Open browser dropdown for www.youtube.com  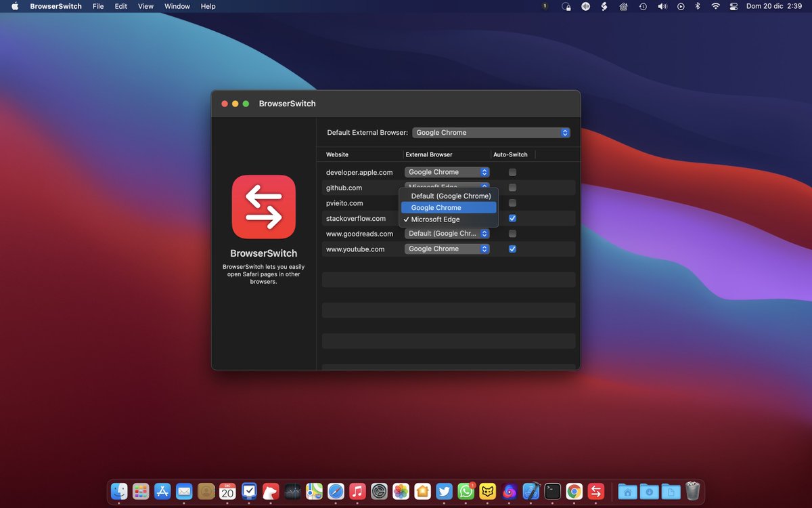(x=447, y=249)
